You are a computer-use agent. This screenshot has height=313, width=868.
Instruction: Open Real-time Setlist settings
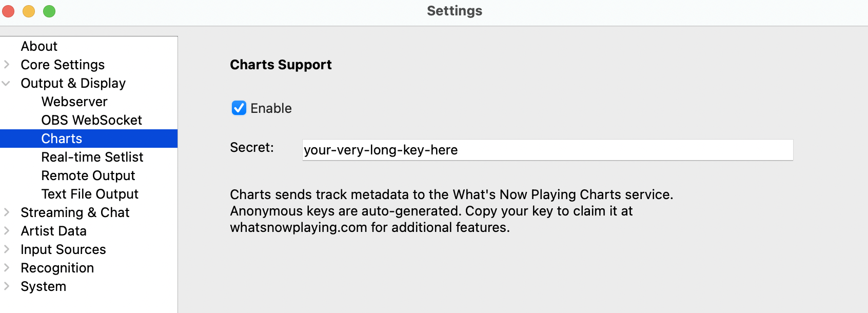pos(92,156)
